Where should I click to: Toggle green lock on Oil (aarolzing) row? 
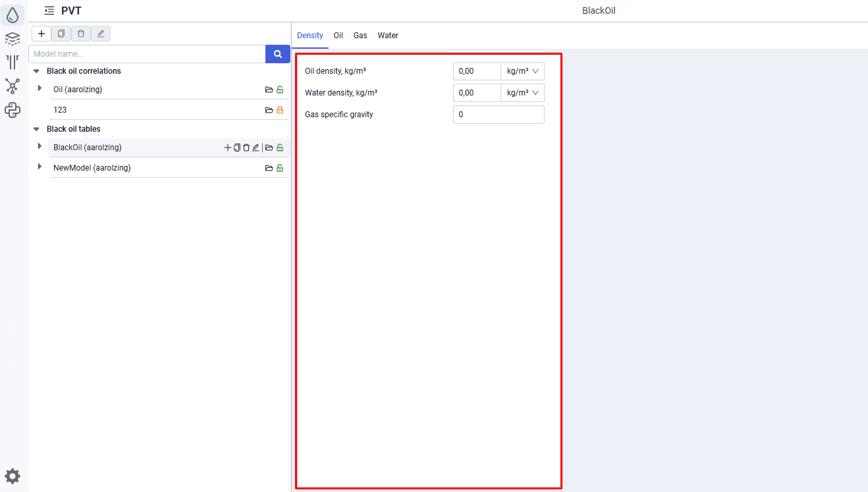coord(280,90)
